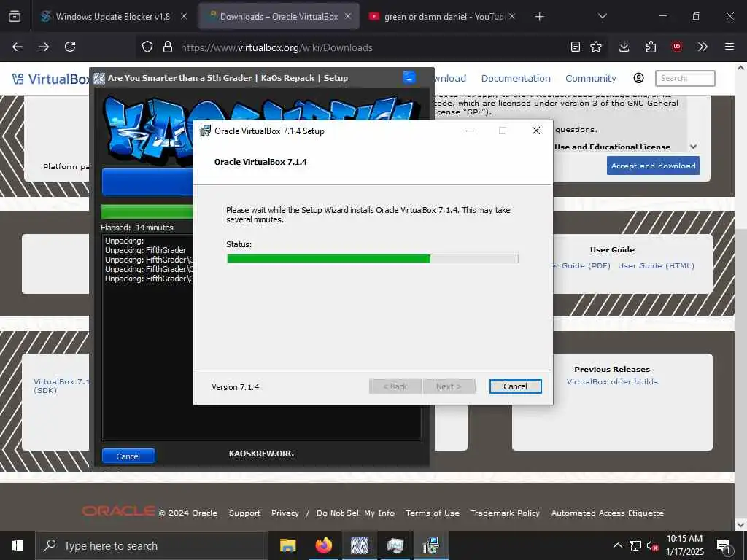This screenshot has height=560, width=747.
Task: Open Automated Access Etiquette link
Action: (608, 513)
